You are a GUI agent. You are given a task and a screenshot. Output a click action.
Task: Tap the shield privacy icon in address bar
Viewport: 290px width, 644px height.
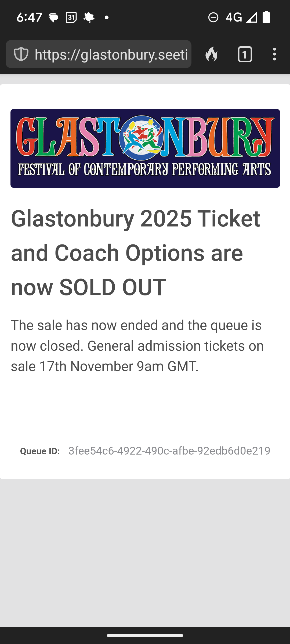(x=21, y=54)
